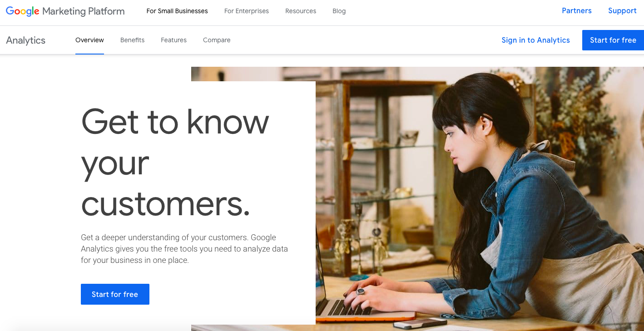Open the Resources navigation item
Screen dimensions: 644x331
(301, 11)
